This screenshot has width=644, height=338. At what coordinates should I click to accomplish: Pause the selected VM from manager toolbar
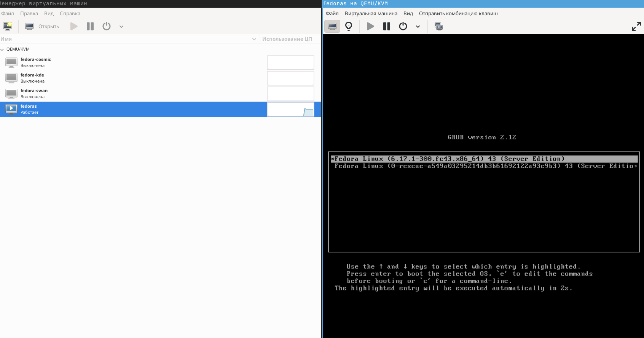(x=90, y=26)
